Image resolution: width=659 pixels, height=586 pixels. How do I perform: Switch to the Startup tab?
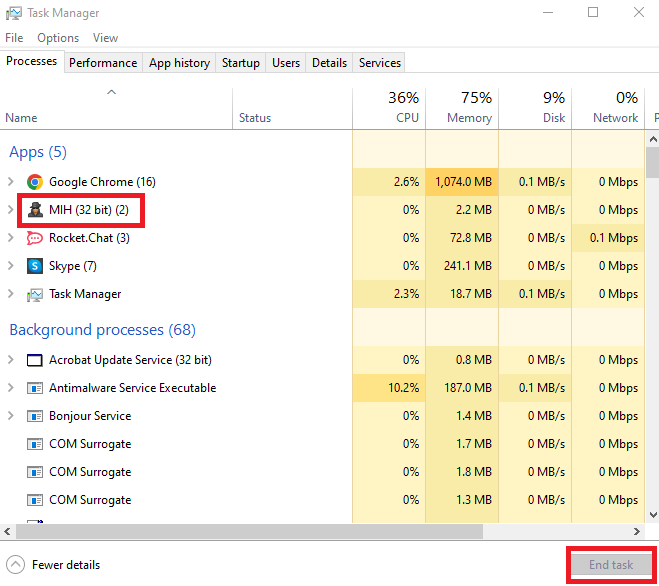[x=241, y=62]
